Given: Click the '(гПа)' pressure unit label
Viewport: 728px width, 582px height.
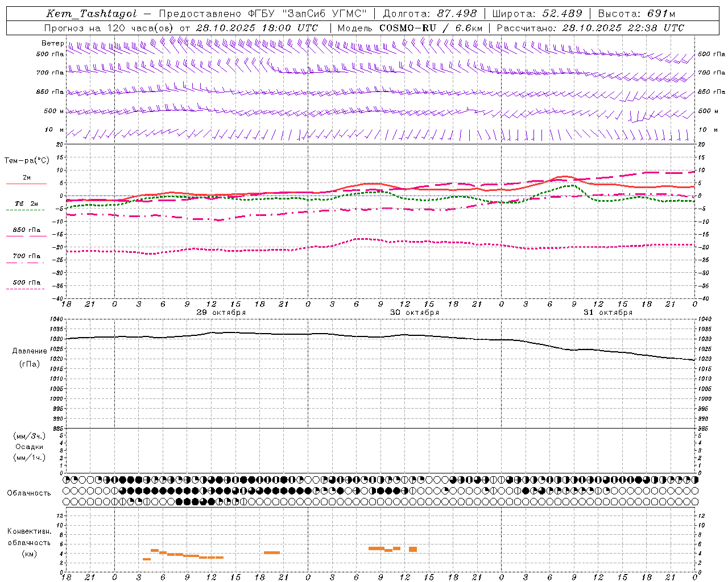Looking at the screenshot, I should click(30, 364).
